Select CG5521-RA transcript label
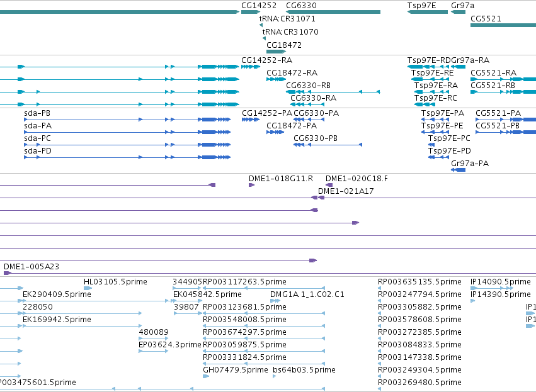The height and width of the screenshot is (392, 536). click(x=493, y=73)
